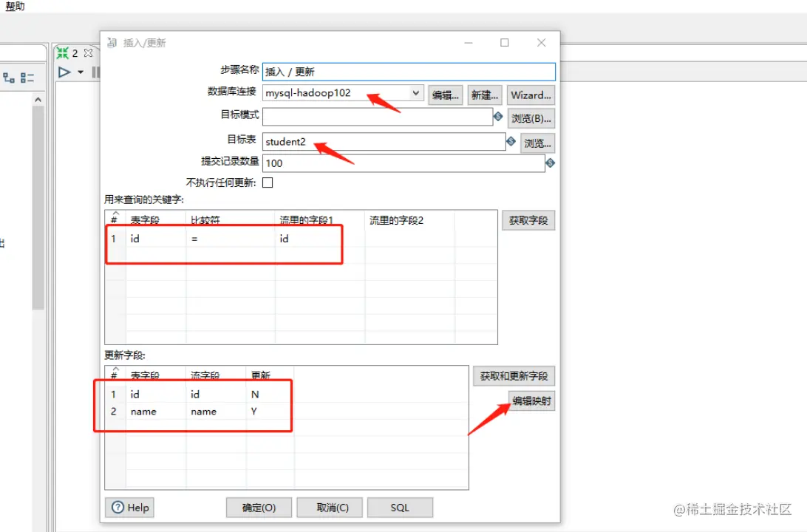Image resolution: width=807 pixels, height=532 pixels.
Task: Close tab 2 with its X icon
Action: [x=88, y=53]
